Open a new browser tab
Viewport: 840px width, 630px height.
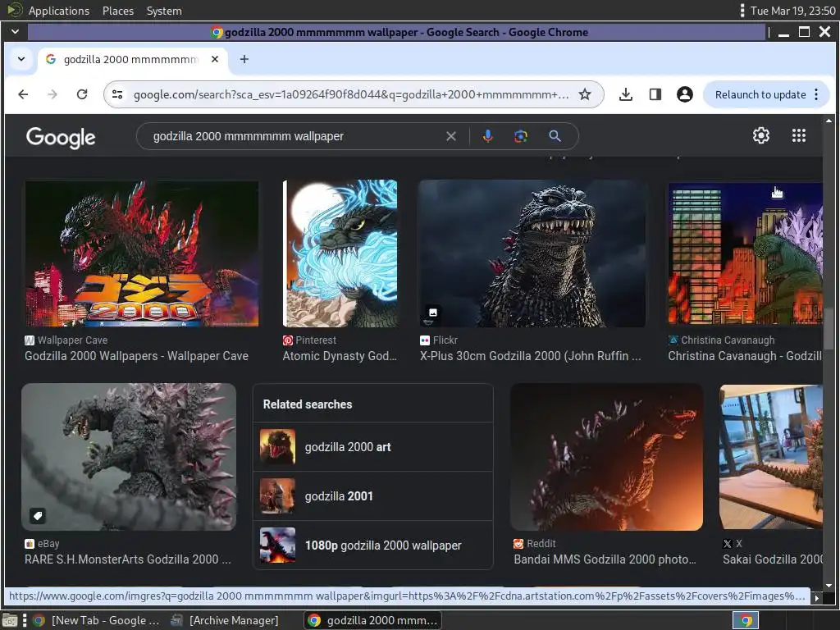244,59
